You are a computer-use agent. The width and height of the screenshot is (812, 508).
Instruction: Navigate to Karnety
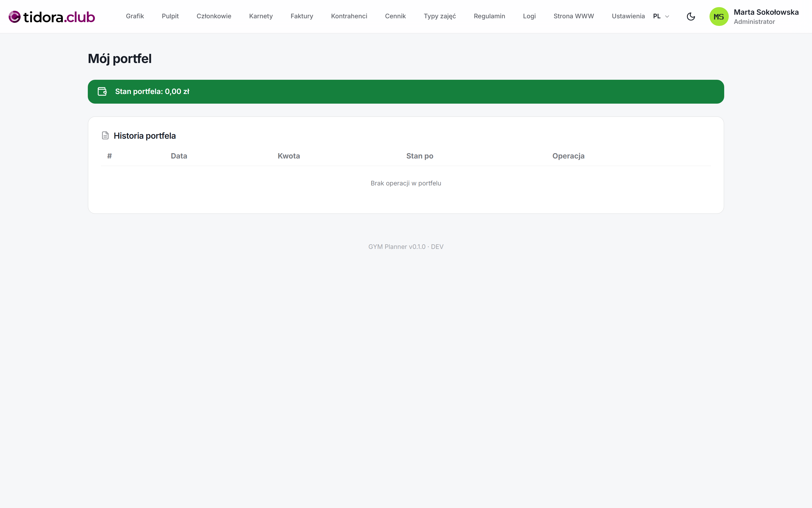click(261, 16)
